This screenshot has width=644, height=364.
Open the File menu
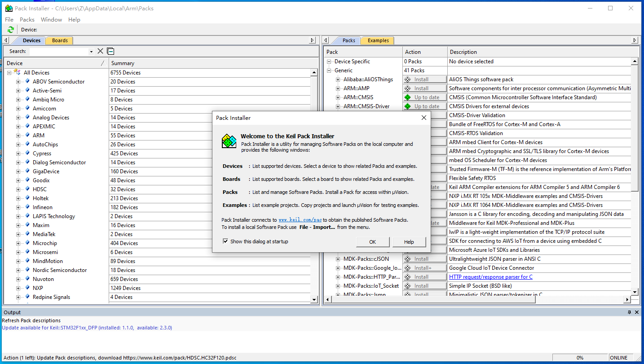[x=9, y=19]
